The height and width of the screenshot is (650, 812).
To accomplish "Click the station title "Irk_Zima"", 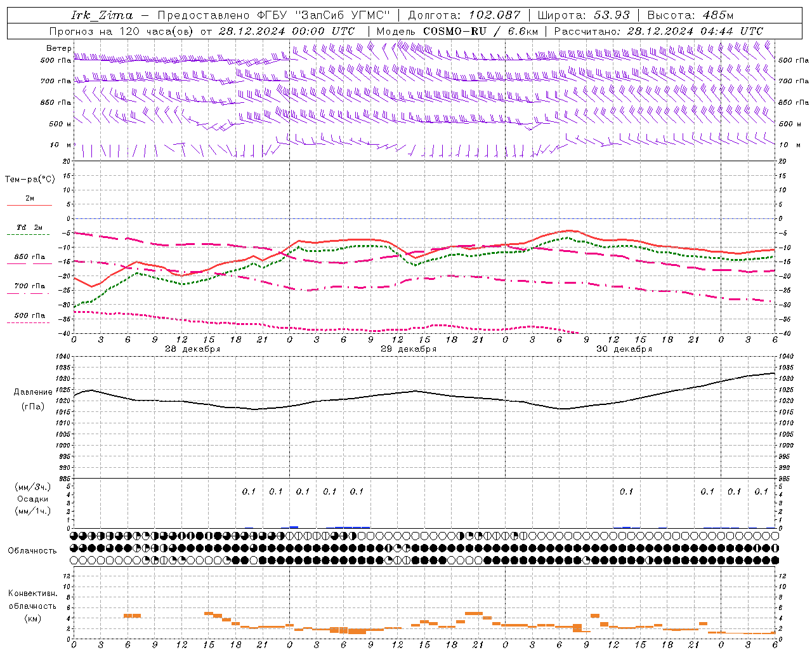I will (101, 15).
